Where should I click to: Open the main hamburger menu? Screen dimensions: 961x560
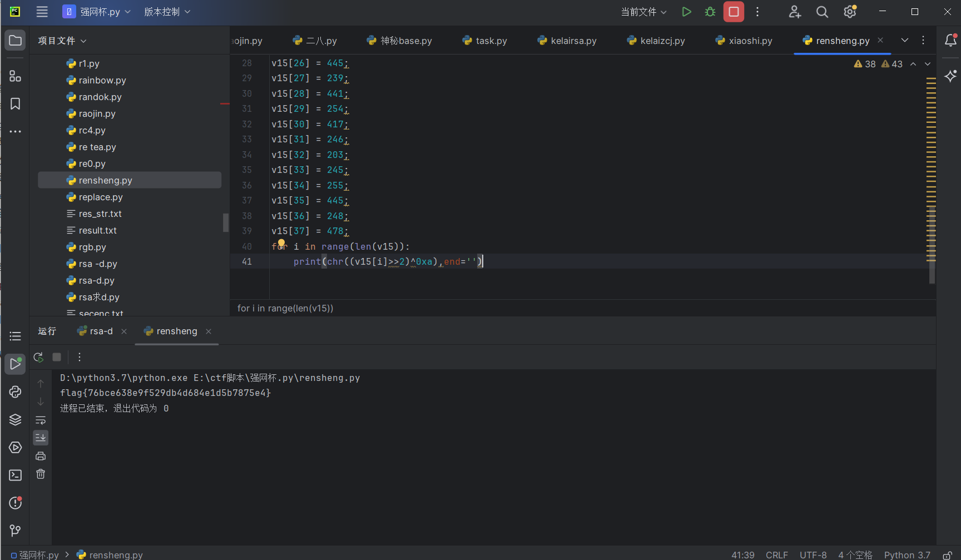pos(42,12)
